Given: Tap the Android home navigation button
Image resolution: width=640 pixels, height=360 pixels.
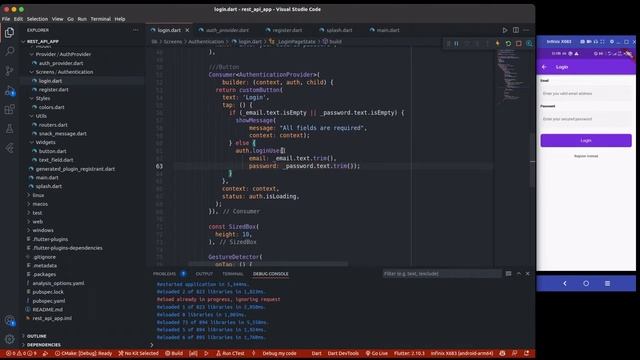Looking at the screenshot, I should pos(586,283).
